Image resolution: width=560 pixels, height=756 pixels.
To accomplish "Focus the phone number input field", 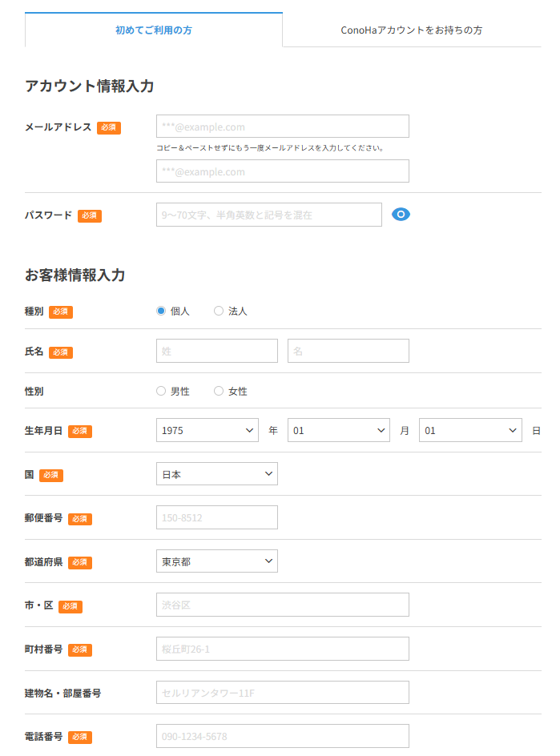I will pos(282,736).
